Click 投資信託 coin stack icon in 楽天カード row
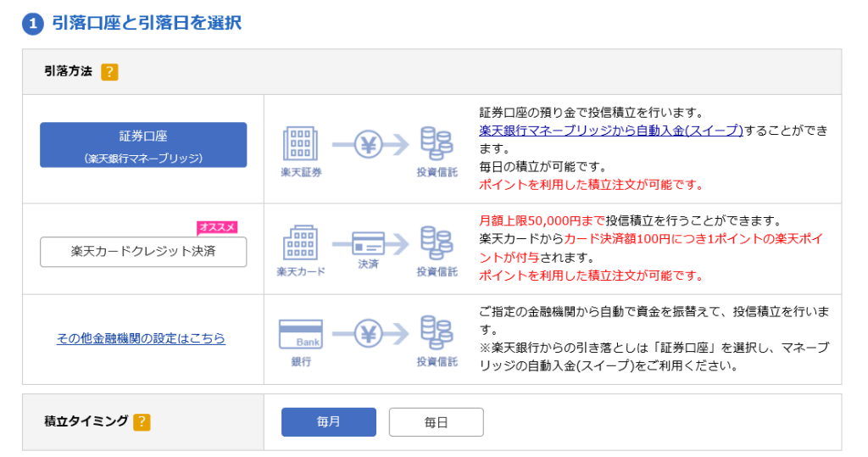The image size is (868, 457). [437, 242]
